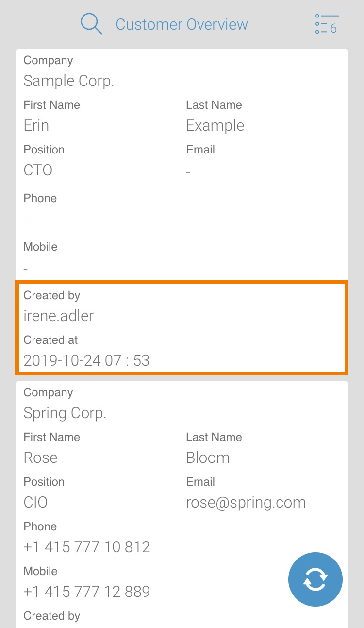The height and width of the screenshot is (628, 364).
Task: Click the empty Mobile value under Sample Corp.
Action: (26, 269)
